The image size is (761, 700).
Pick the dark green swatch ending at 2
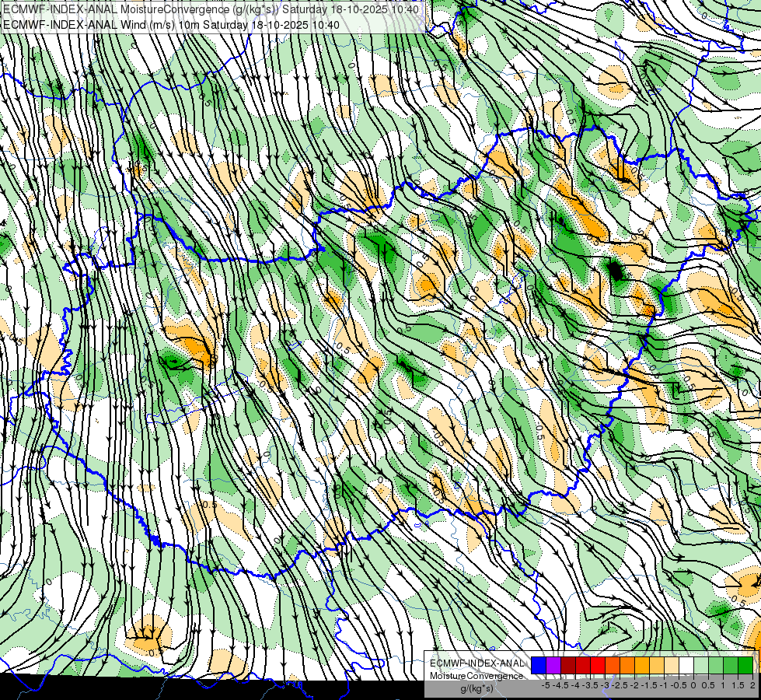745,665
